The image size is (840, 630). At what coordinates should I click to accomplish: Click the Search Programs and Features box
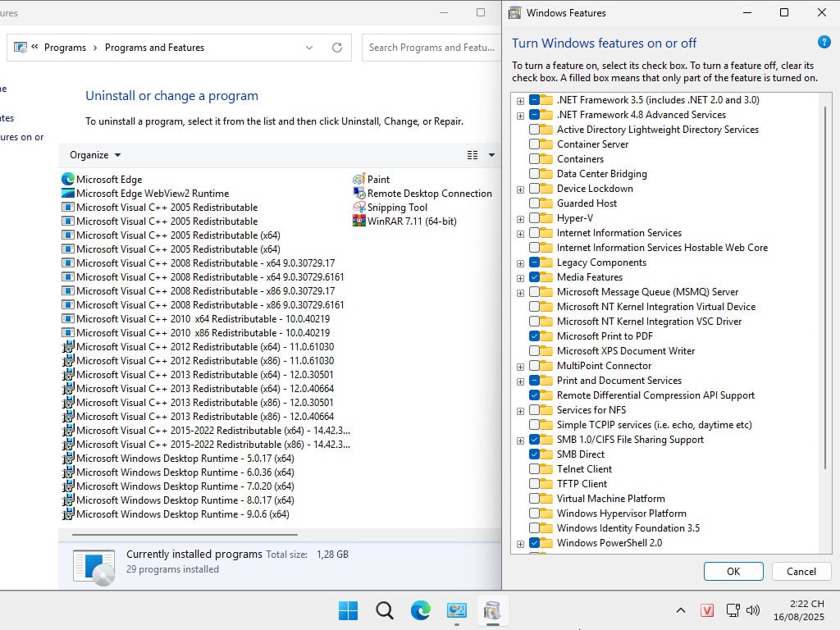point(431,48)
